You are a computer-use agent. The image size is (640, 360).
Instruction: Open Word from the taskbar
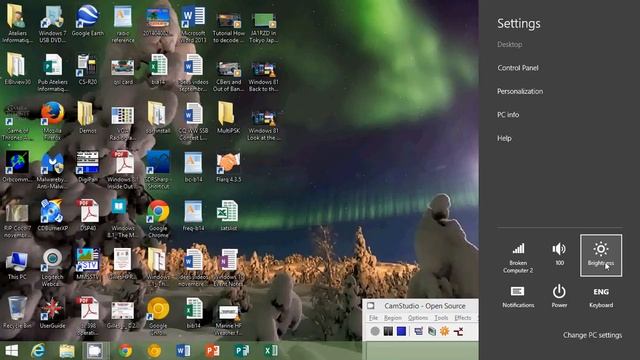[x=183, y=351]
